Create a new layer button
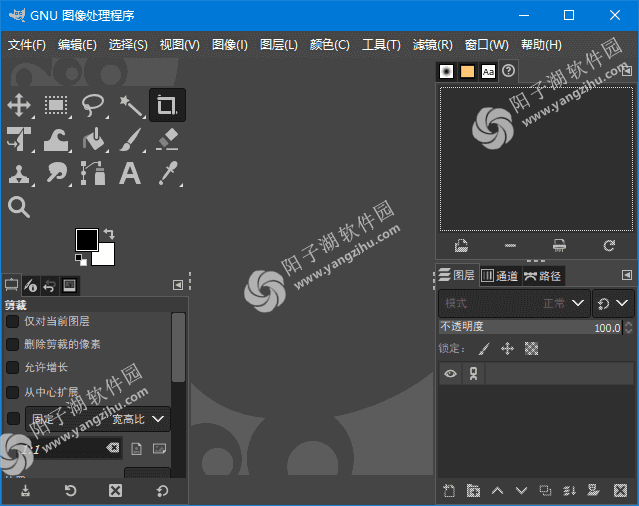639x506 pixels. click(x=449, y=491)
